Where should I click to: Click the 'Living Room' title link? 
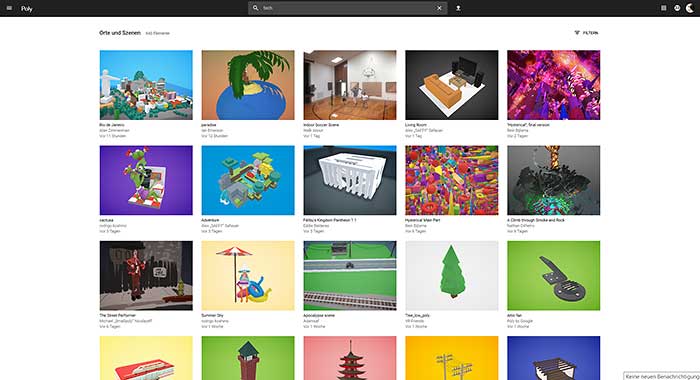tap(416, 125)
